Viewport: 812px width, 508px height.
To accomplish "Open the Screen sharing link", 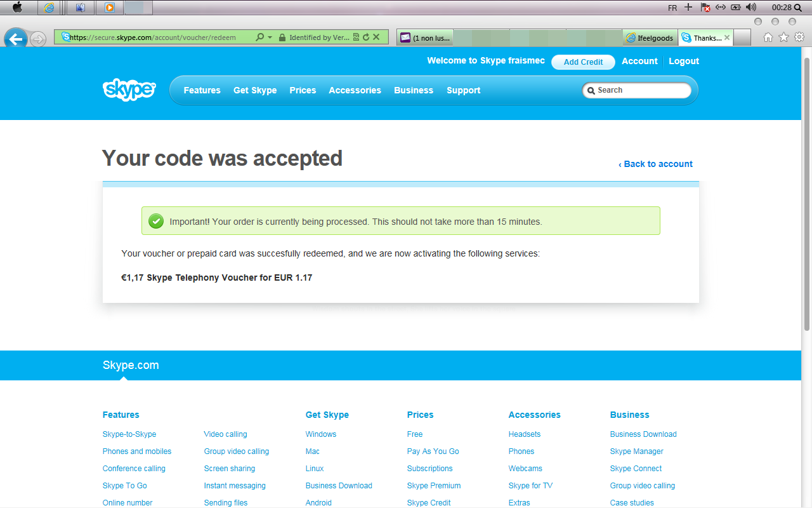I will (230, 469).
